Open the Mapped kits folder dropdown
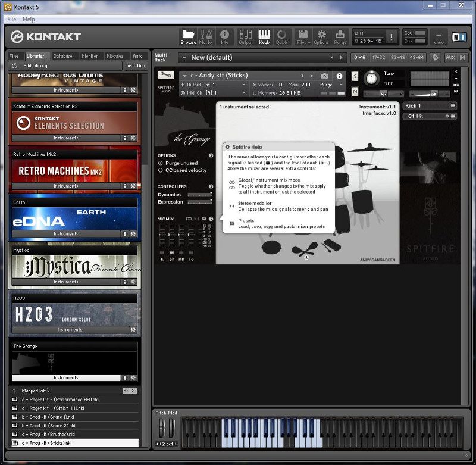476x465 pixels. (x=126, y=391)
